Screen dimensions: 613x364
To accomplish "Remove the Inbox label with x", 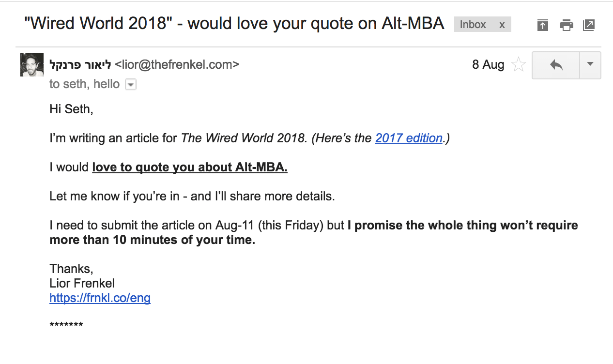I will (502, 25).
